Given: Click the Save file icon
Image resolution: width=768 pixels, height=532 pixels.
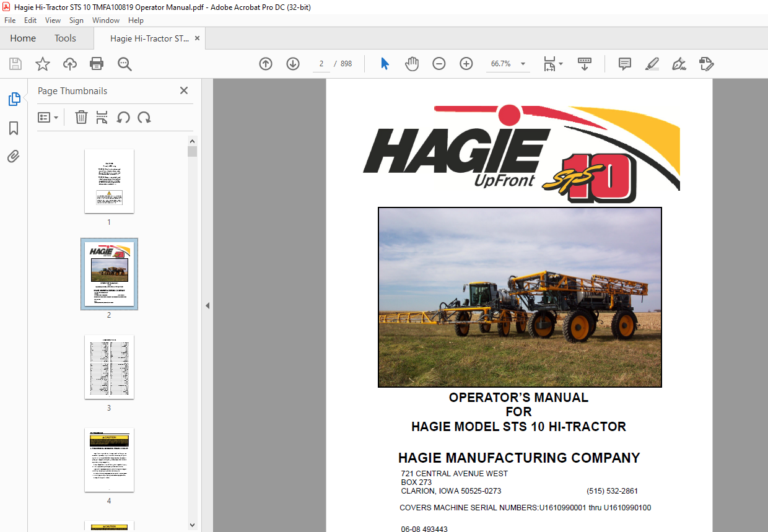Looking at the screenshot, I should point(15,64).
